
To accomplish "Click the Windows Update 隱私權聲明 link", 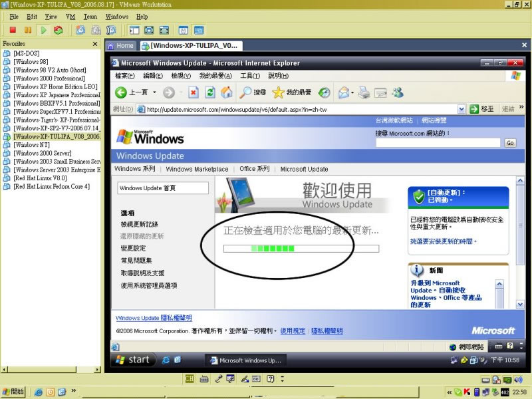I will click(x=154, y=318).
